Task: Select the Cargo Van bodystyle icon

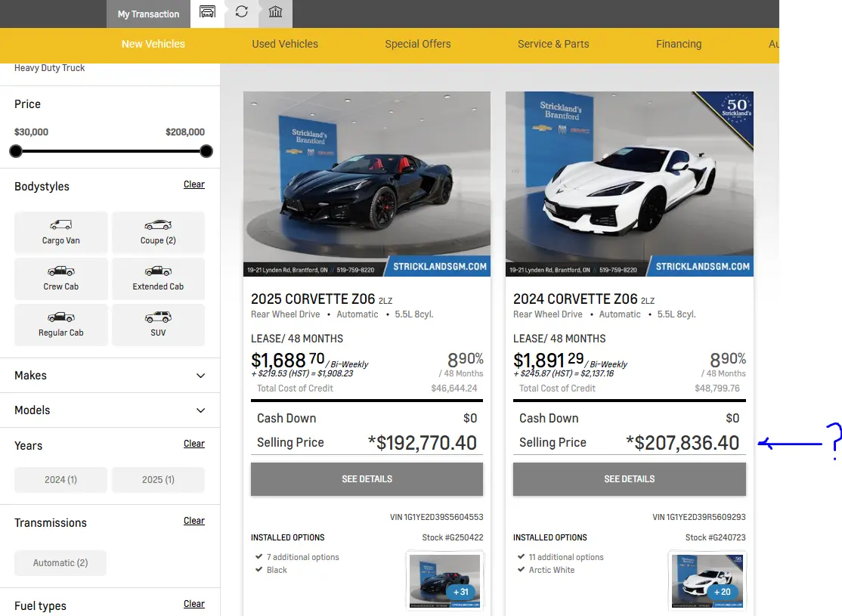Action: [x=61, y=225]
